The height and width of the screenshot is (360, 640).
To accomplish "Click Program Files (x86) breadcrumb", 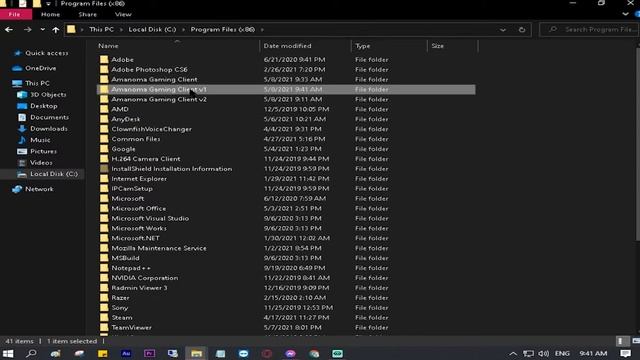I will [x=222, y=29].
